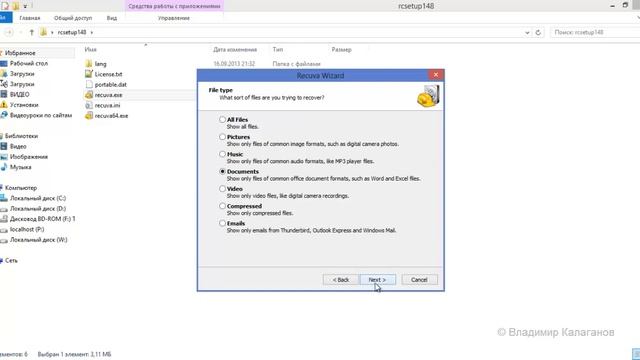The height and width of the screenshot is (360, 640).
Task: Select the Documents radio button
Action: 222,171
